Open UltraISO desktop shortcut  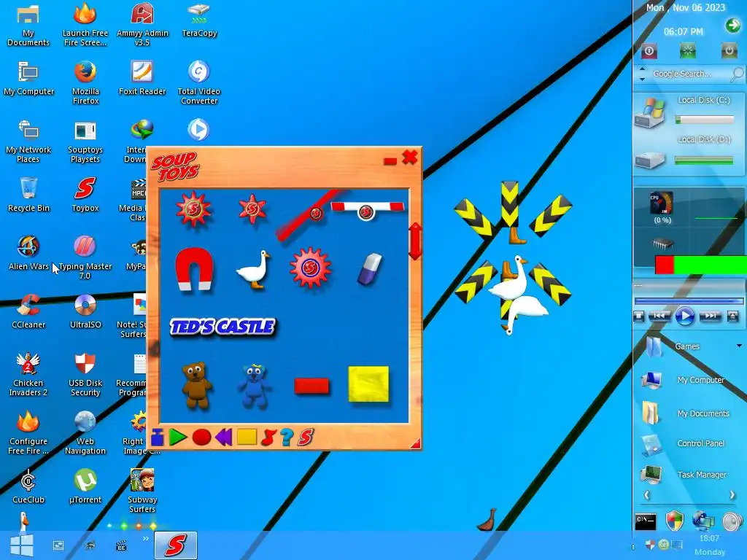85,311
